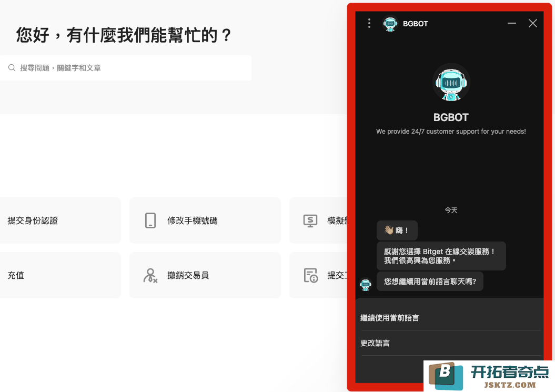Click the 24/7 customer support tagline

[451, 132]
